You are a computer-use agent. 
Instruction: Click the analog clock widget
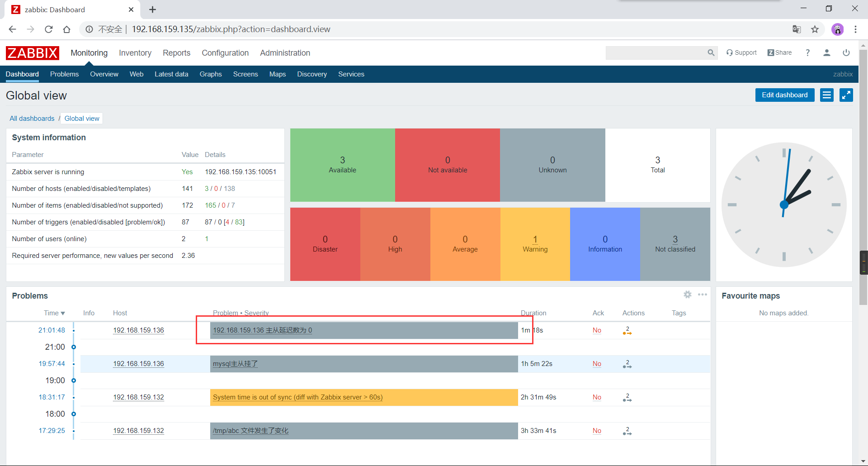coord(784,205)
